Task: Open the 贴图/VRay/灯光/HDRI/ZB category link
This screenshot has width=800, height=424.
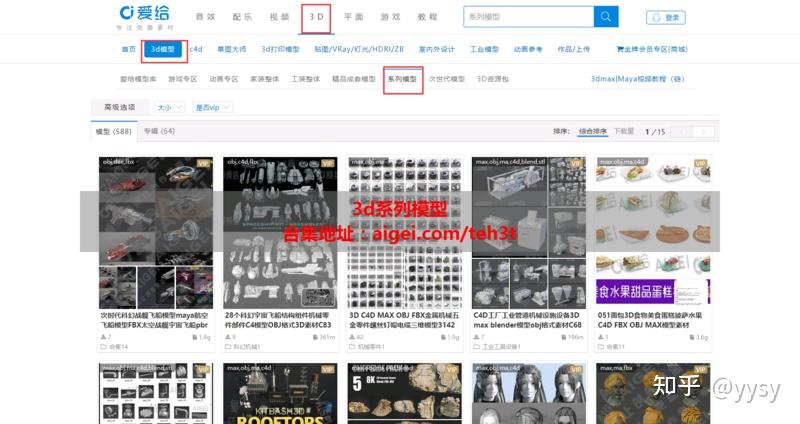Action: (x=359, y=49)
